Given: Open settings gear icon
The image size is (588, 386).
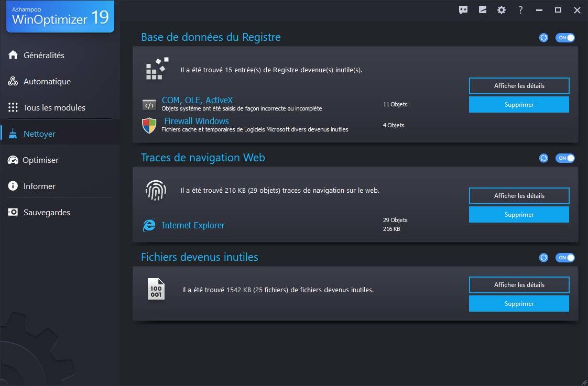Looking at the screenshot, I should coord(502,10).
